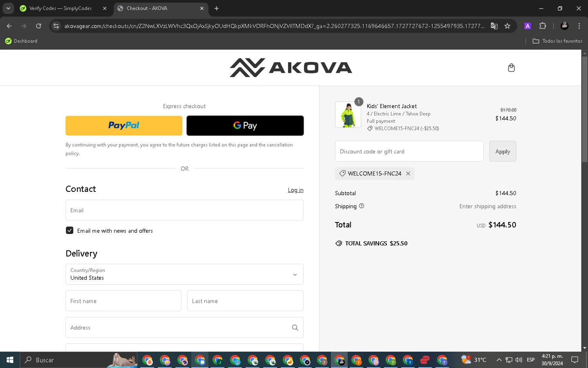The image size is (588, 368).
Task: Open the Chrome three-dot menu
Action: [x=579, y=26]
